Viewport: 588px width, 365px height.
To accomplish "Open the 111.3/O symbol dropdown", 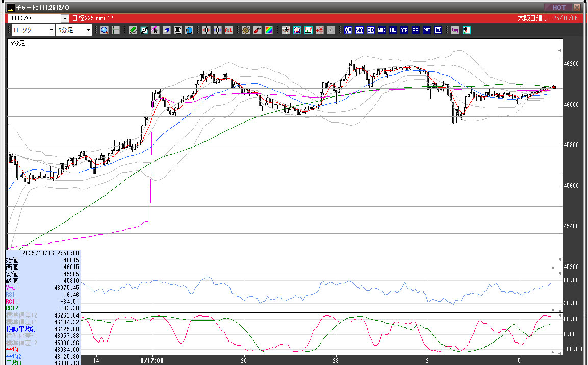I will [x=64, y=19].
